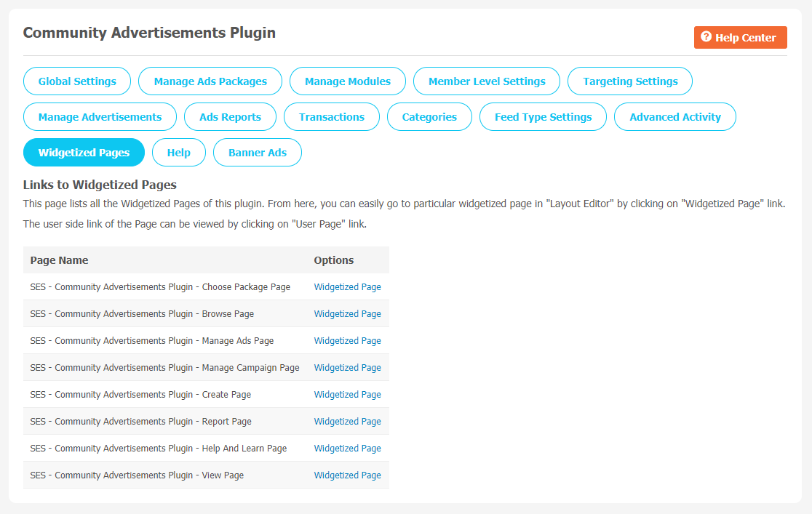
Task: Open the Global Settings tab
Action: [77, 81]
